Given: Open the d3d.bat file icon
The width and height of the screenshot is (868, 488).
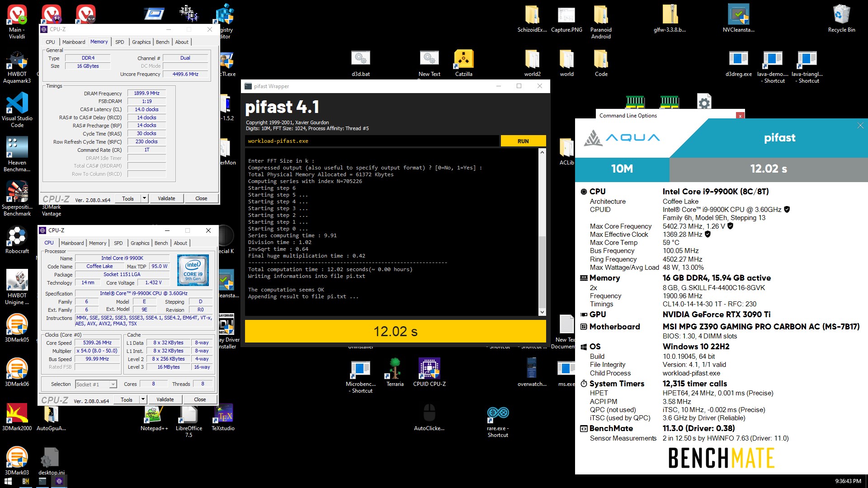Looking at the screenshot, I should point(360,63).
